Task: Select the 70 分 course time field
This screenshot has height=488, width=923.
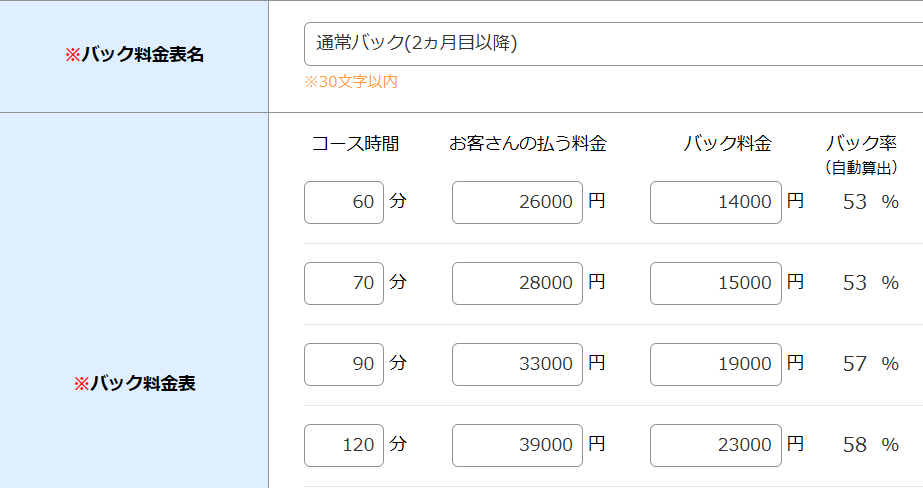Action: click(344, 283)
